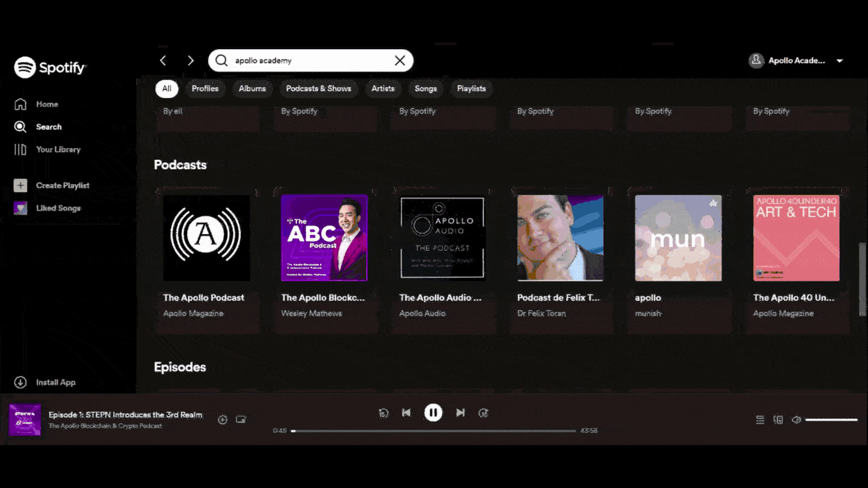Click 'Podcast de Felix T...' title
868x488 pixels.
point(558,298)
